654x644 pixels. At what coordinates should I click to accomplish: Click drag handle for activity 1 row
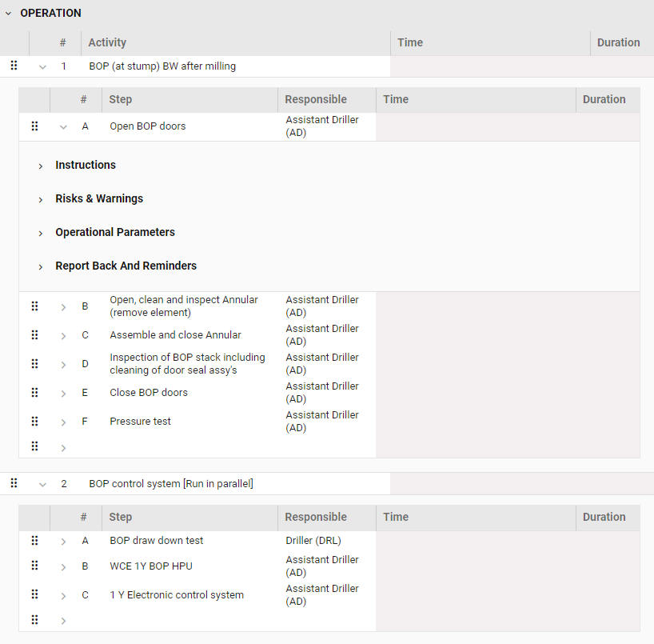14,66
